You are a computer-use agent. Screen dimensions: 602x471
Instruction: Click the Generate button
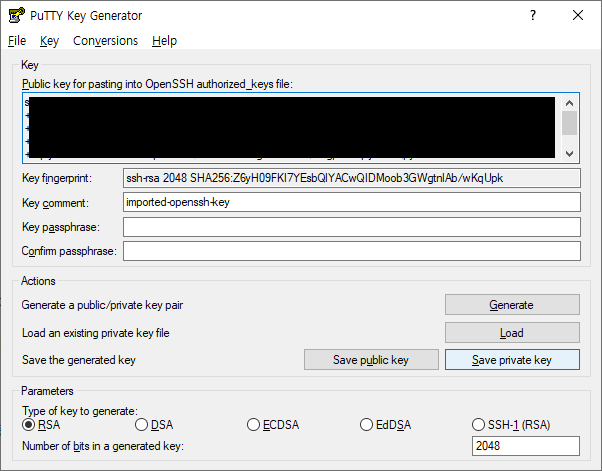pyautogui.click(x=512, y=305)
